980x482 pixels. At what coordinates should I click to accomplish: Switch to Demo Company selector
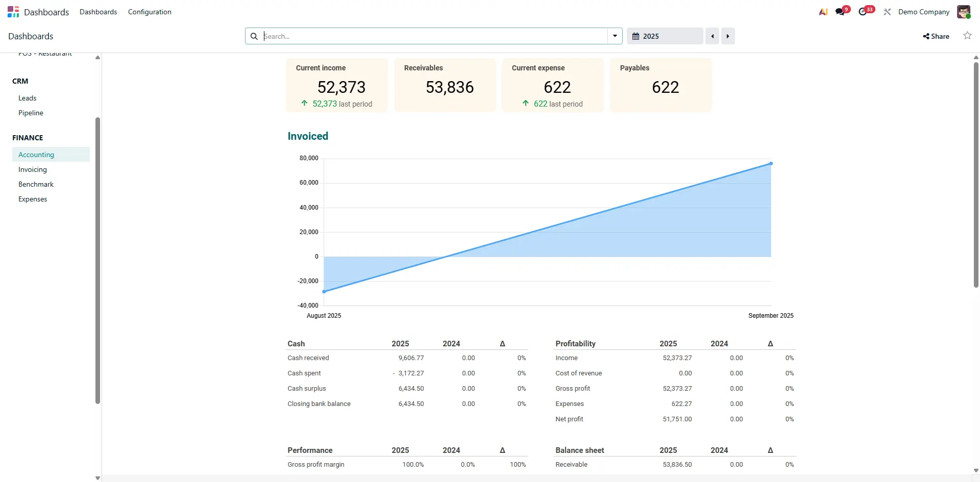coord(924,12)
